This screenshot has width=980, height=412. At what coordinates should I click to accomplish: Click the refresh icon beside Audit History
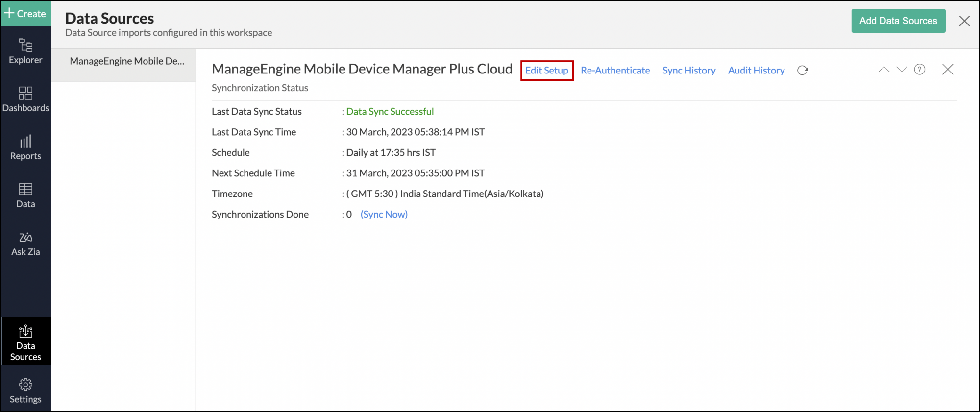click(802, 71)
